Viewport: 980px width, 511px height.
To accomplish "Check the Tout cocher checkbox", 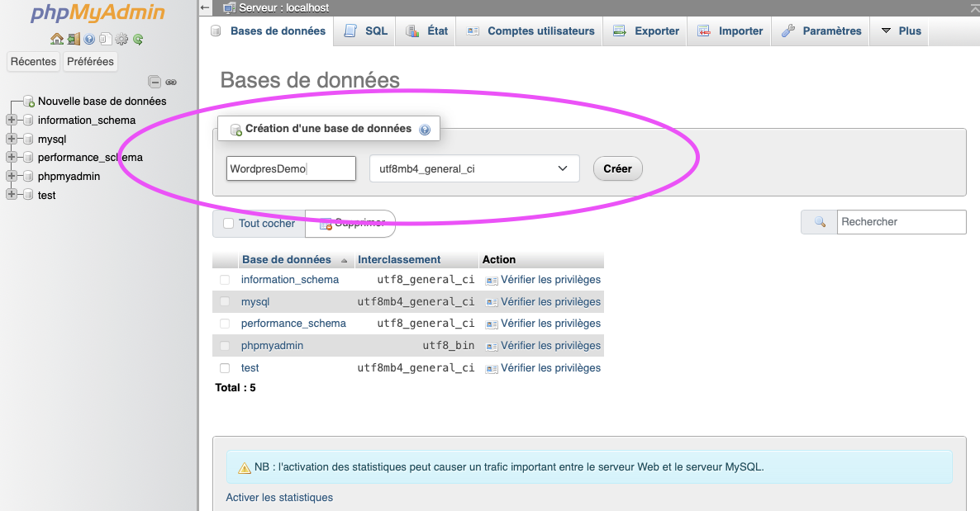I will [x=229, y=224].
